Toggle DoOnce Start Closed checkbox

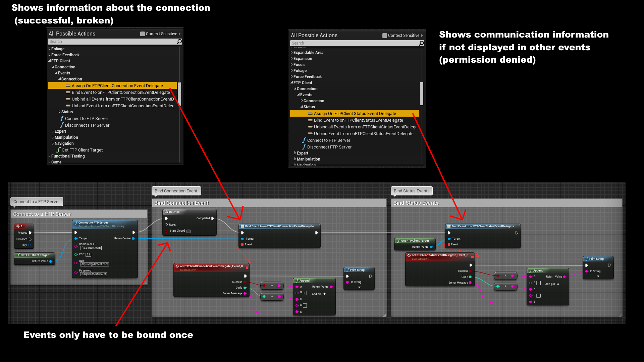point(189,231)
